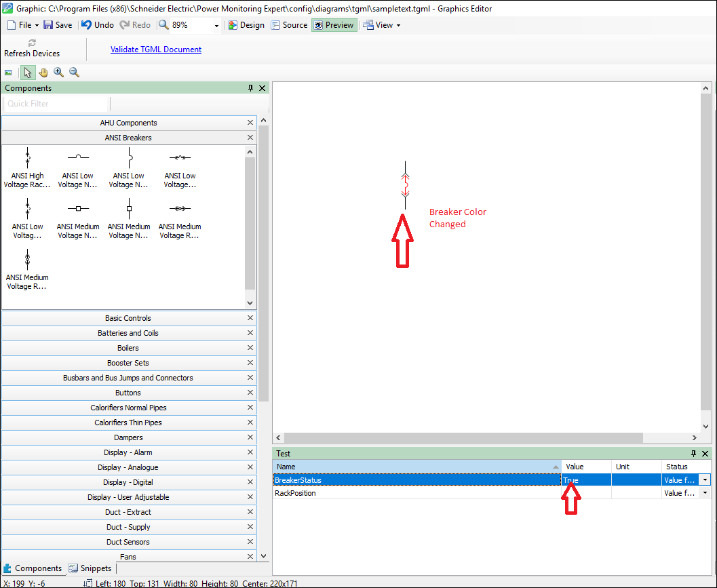Click the zoom in magnifier tool

pyautogui.click(x=59, y=73)
